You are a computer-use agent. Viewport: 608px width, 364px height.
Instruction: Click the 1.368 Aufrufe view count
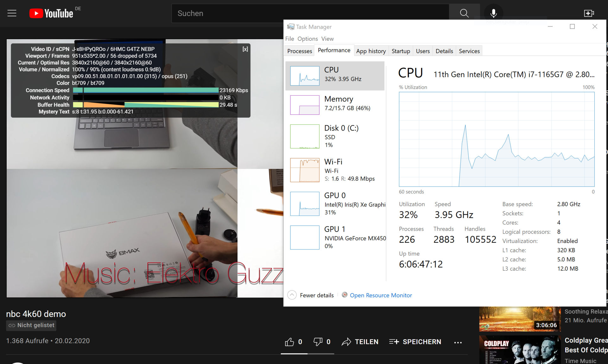tap(27, 341)
